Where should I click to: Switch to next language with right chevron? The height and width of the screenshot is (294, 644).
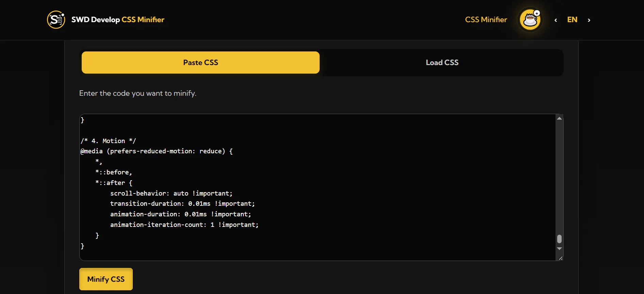pyautogui.click(x=589, y=20)
